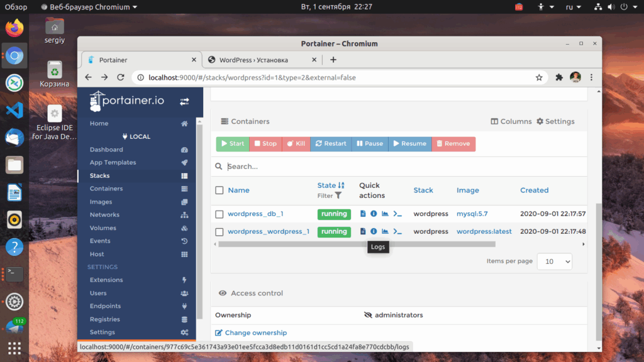Viewport: 644px width, 362px height.
Task: Open logs for wordpress_wordpress_1 container
Action: pos(363,231)
